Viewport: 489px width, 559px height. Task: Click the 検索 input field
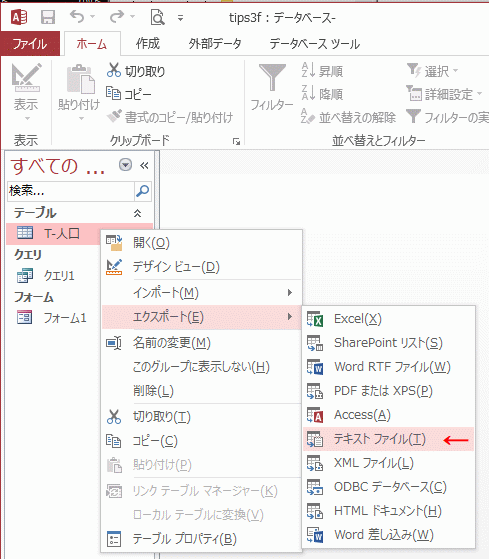(x=71, y=191)
